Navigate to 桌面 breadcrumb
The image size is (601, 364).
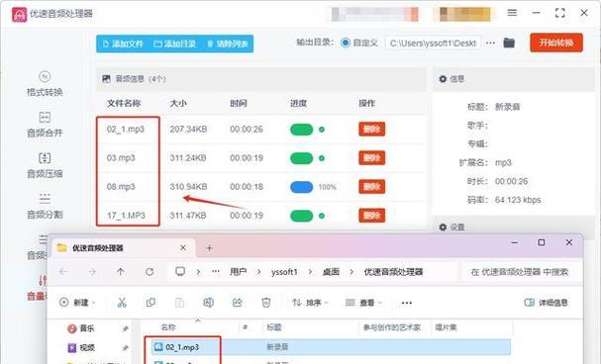[x=331, y=272]
